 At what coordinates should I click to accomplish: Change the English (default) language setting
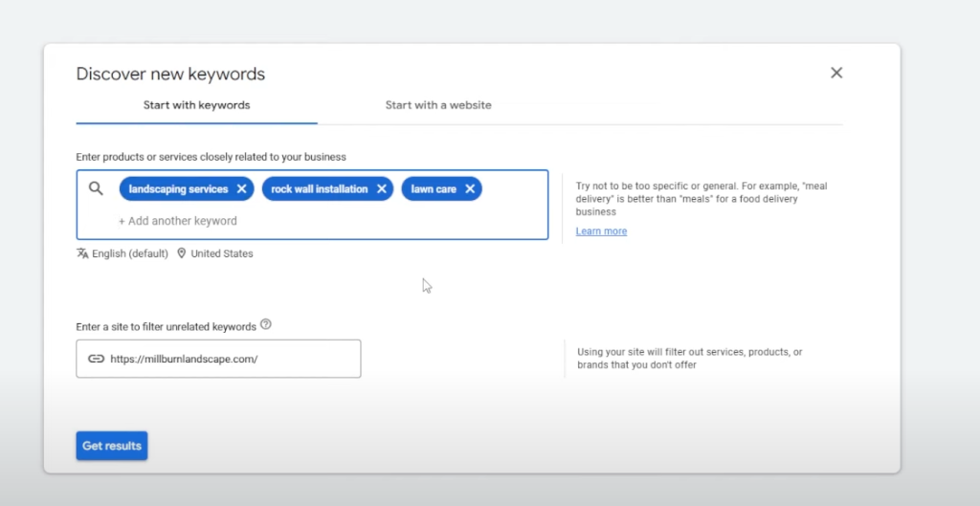tap(129, 253)
